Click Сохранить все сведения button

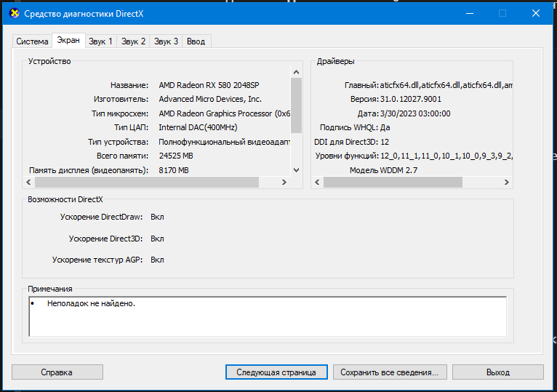pyautogui.click(x=389, y=372)
